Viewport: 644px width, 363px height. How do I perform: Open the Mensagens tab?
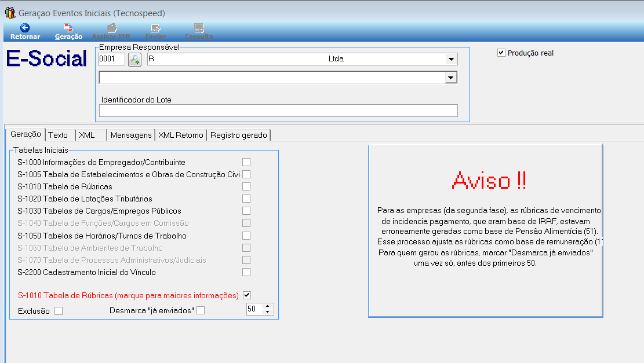click(131, 135)
